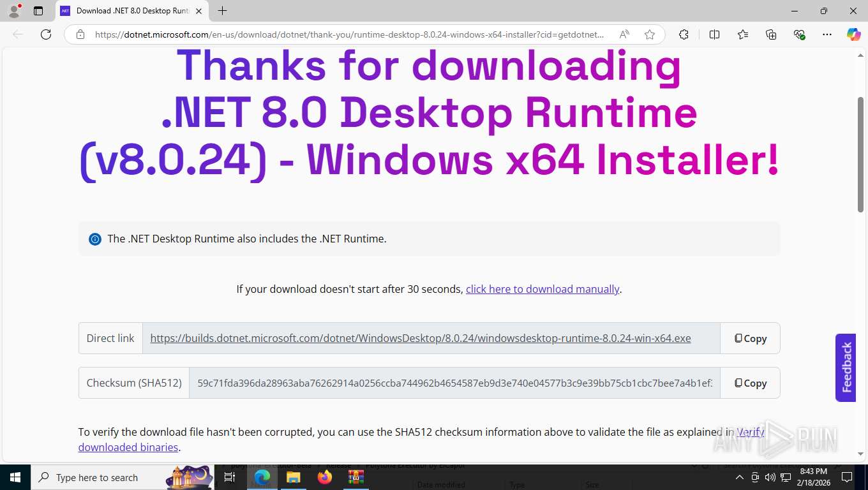Image resolution: width=868 pixels, height=490 pixels.
Task: Go back using the back arrow
Action: (18, 34)
